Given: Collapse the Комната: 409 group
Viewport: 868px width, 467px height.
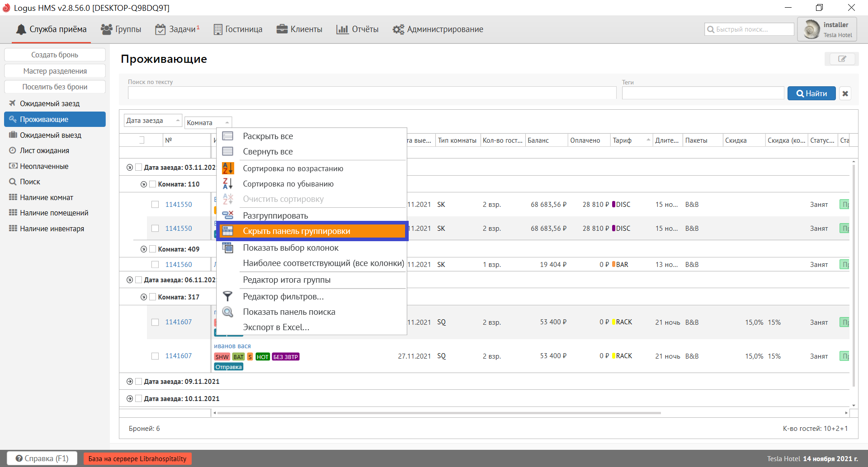Looking at the screenshot, I should [144, 249].
